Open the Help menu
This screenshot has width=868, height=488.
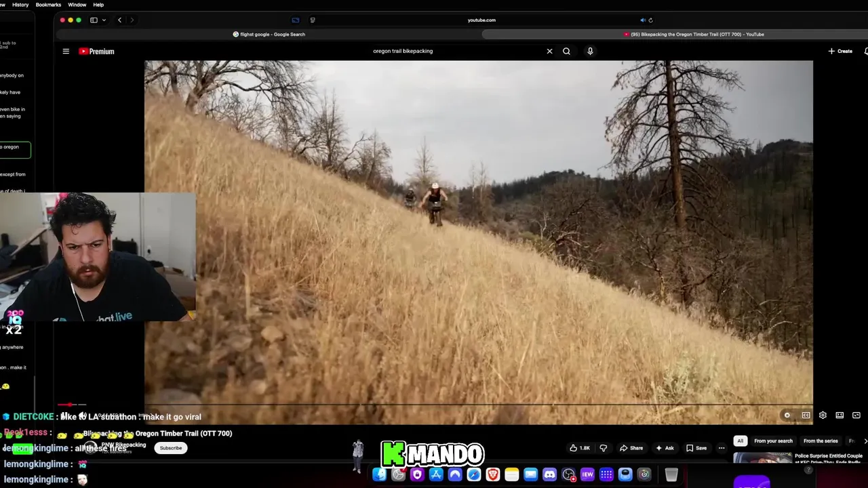coord(98,5)
